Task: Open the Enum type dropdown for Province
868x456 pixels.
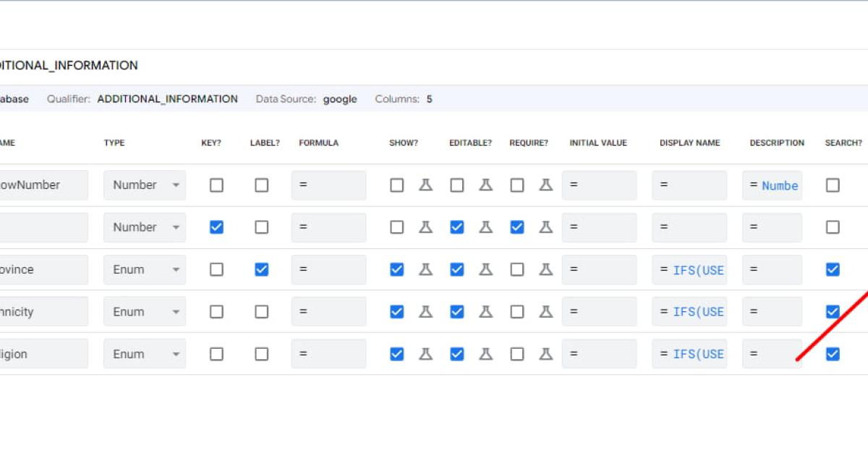Action: [x=144, y=269]
